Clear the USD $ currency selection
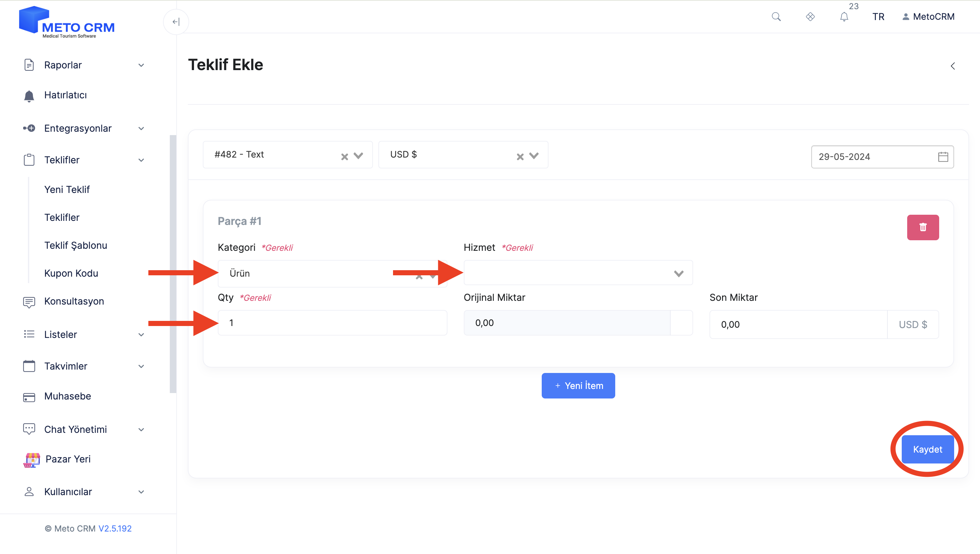 point(520,157)
